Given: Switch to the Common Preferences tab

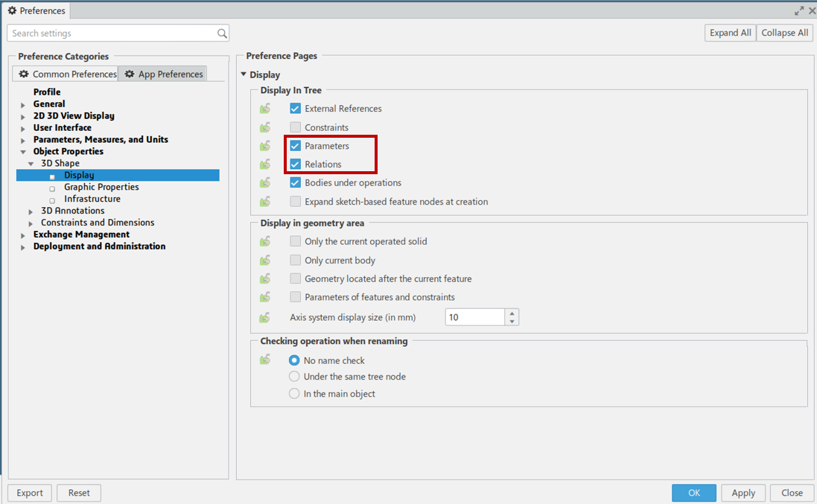Looking at the screenshot, I should coord(67,74).
